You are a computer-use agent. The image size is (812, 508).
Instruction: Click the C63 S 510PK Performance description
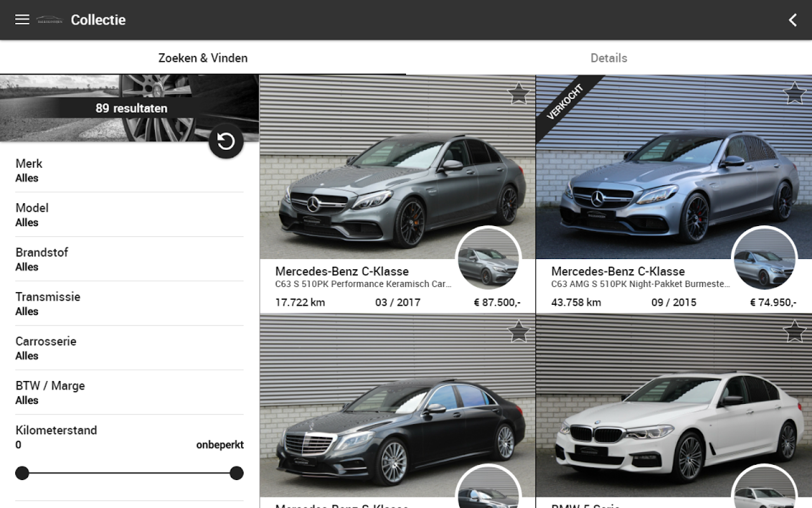[363, 284]
